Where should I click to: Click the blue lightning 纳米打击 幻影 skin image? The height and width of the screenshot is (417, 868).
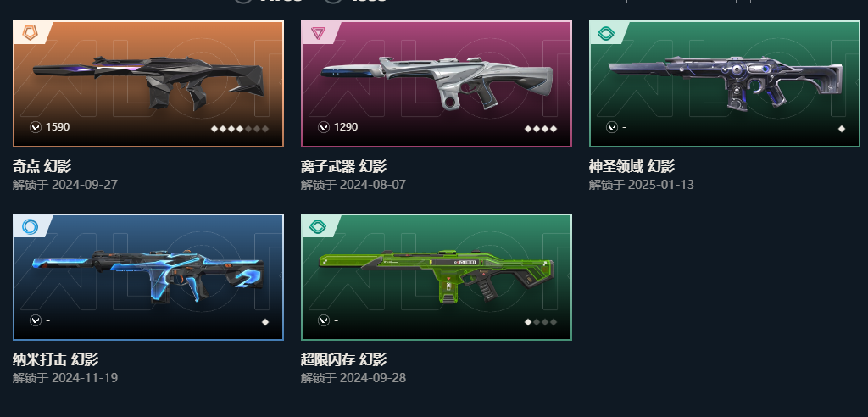tap(148, 275)
